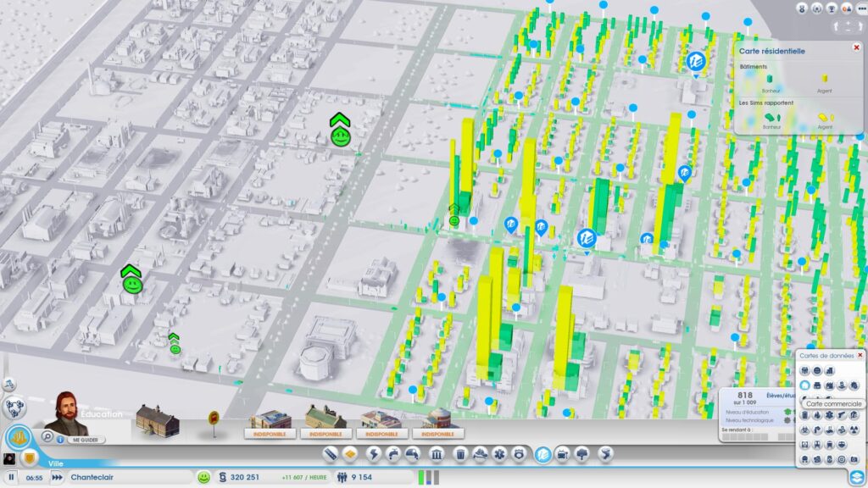Click the RCI demand bars

click(x=428, y=477)
